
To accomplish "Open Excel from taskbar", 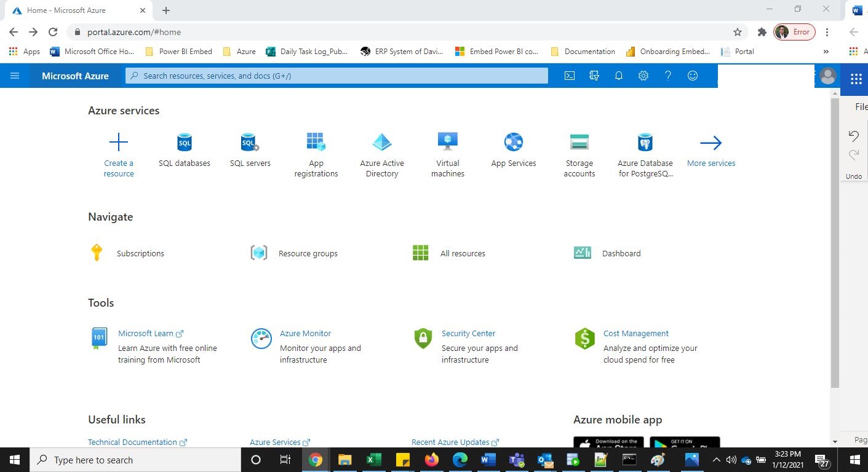I will pyautogui.click(x=373, y=460).
